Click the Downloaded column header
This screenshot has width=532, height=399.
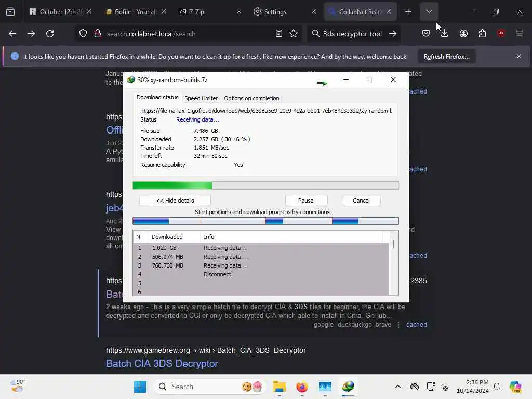click(175, 237)
